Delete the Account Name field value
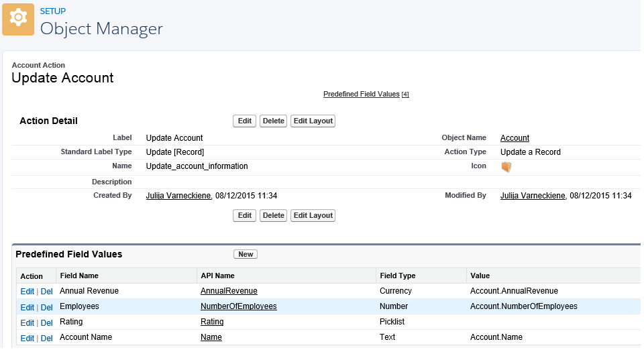 click(46, 338)
